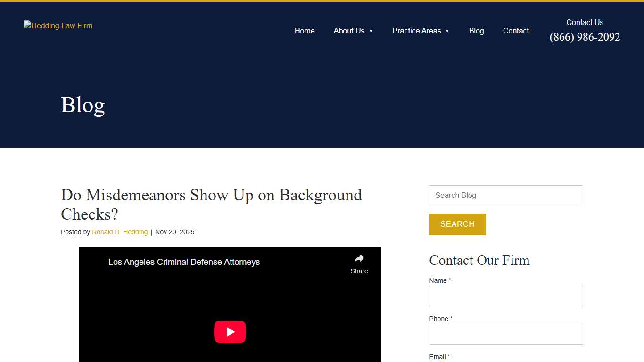Click the Hedding Law Firm logo

58,25
